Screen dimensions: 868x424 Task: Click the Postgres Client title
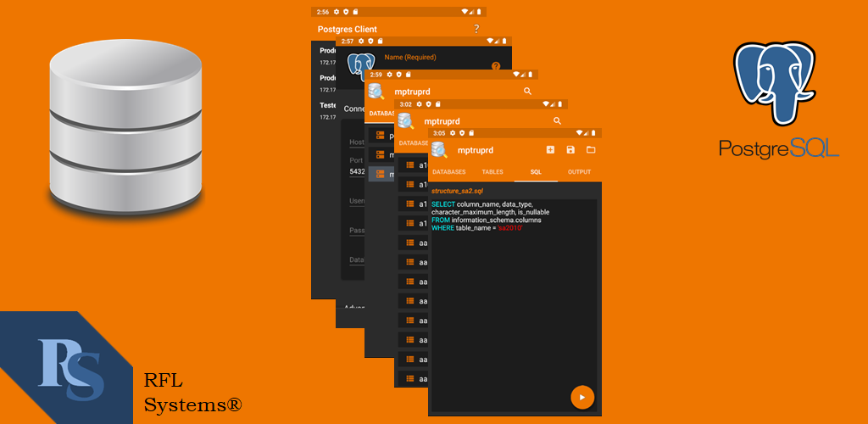[x=347, y=30]
